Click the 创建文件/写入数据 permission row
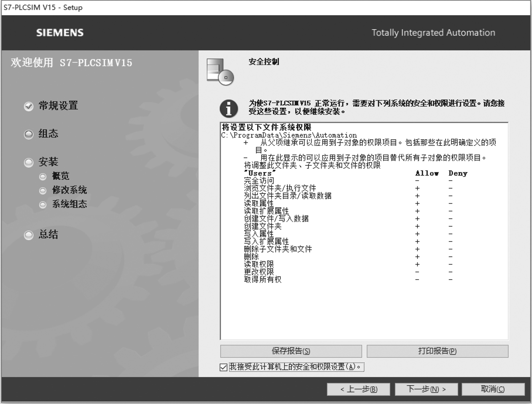Viewport: 532px width, 404px height. pyautogui.click(x=348, y=218)
